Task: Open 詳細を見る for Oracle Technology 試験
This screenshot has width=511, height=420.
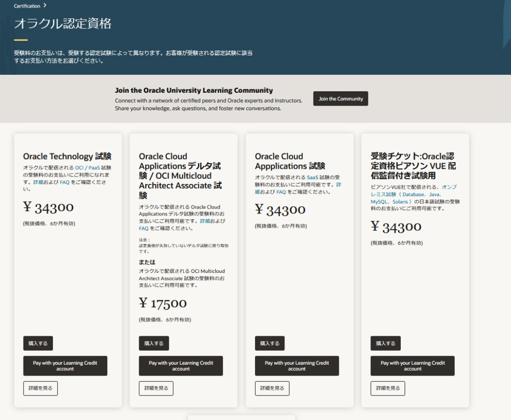Action: [x=40, y=388]
